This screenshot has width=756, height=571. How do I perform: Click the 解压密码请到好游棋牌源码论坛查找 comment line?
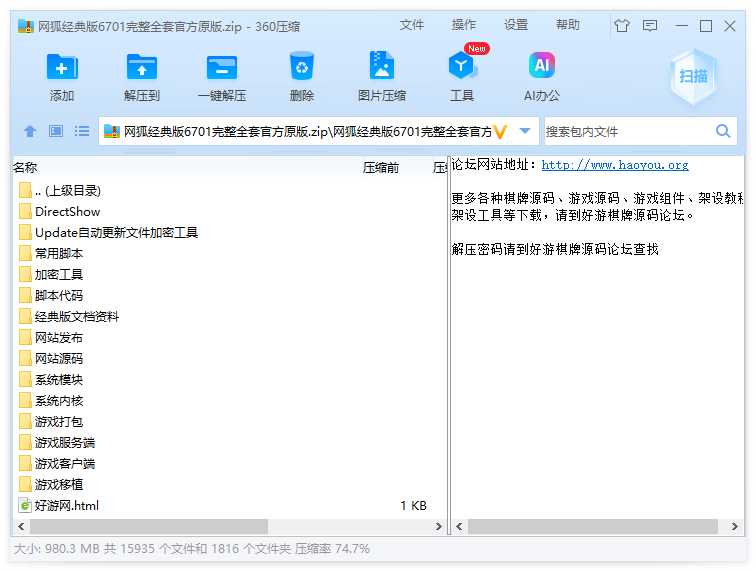click(x=555, y=249)
